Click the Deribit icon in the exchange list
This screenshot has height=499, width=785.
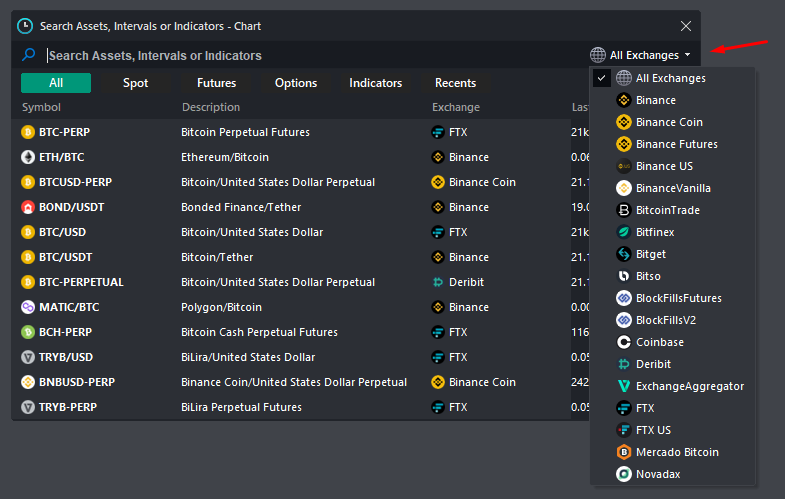point(624,364)
